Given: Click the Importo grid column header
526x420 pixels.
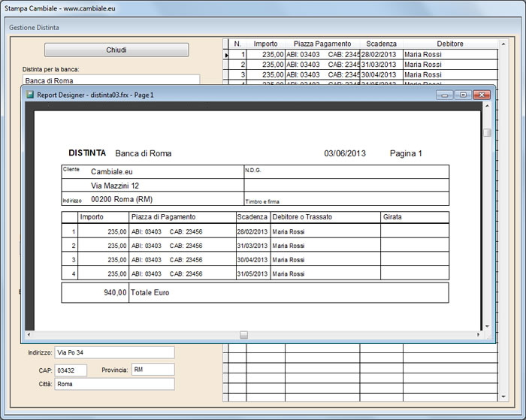Looking at the screenshot, I should tap(266, 44).
